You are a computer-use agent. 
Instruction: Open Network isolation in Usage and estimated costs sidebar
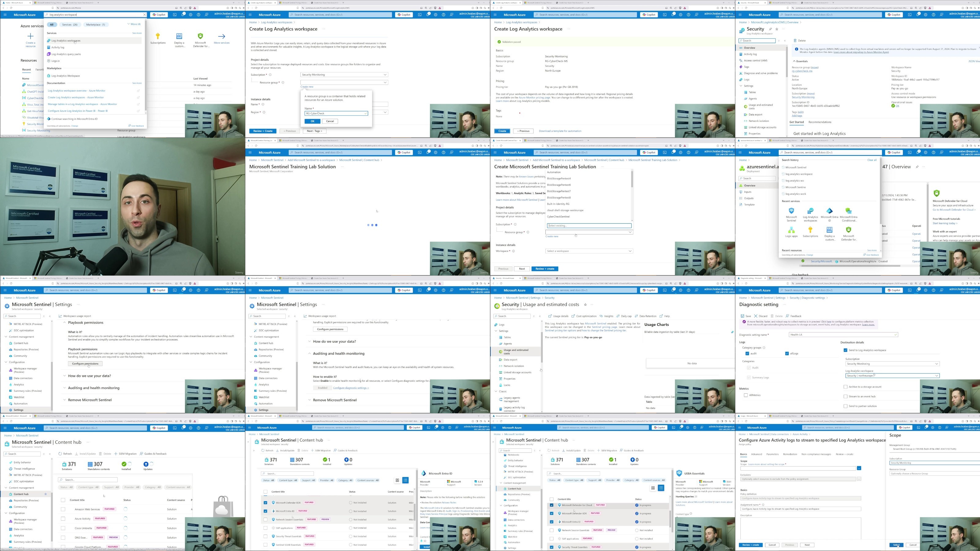coord(514,366)
